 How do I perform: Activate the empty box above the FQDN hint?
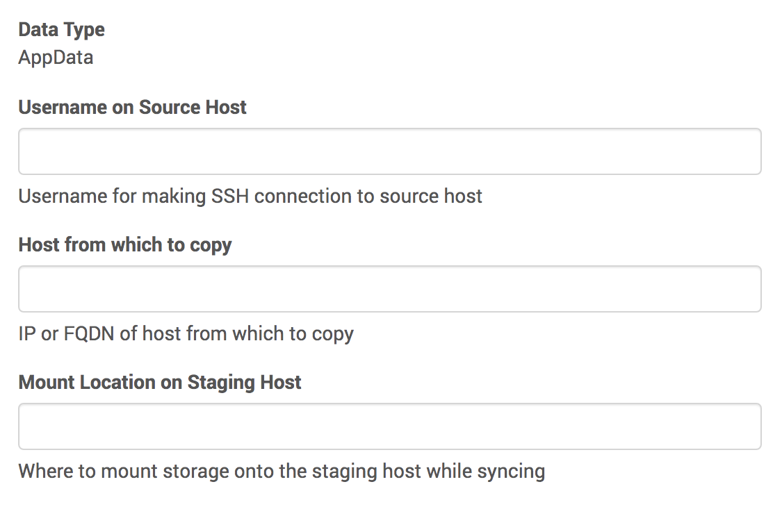389,289
